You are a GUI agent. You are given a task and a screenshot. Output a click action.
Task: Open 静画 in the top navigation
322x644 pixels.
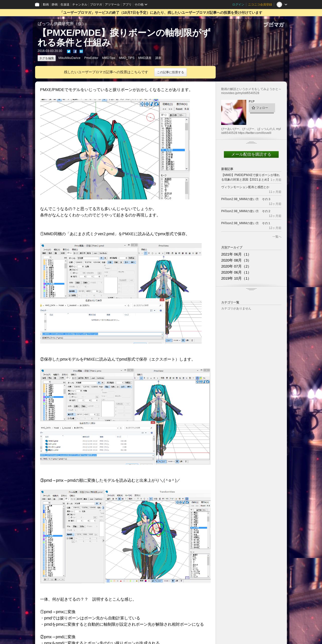click(x=55, y=5)
